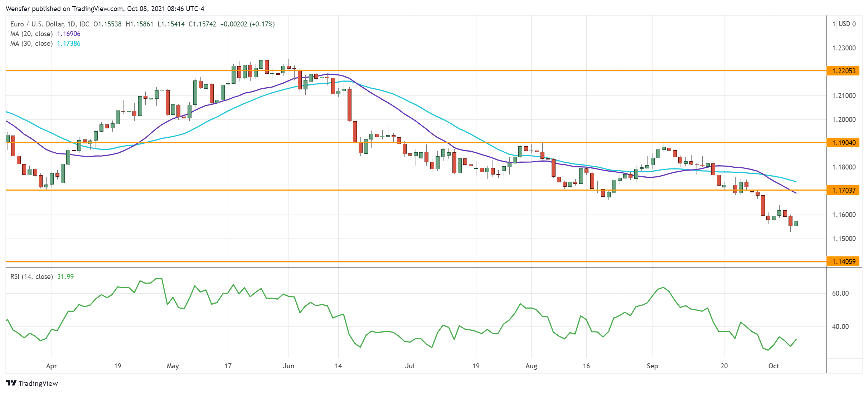The image size is (868, 393).
Task: Click the TradingView text at bottom left
Action: point(38,383)
